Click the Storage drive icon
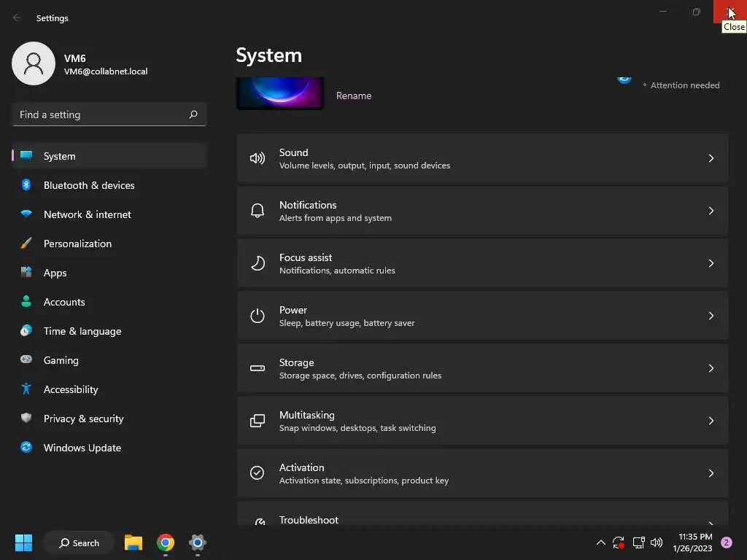 tap(258, 368)
